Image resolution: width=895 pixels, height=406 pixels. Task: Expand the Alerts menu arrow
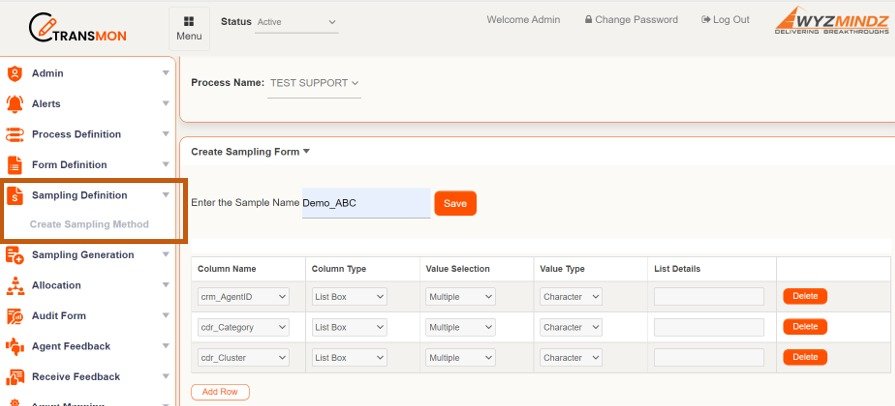pyautogui.click(x=166, y=103)
